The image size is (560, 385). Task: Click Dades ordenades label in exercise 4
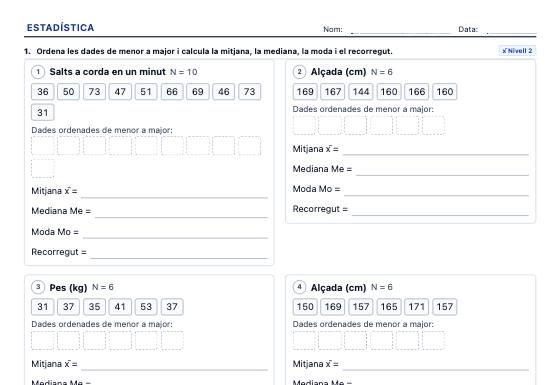pos(363,324)
